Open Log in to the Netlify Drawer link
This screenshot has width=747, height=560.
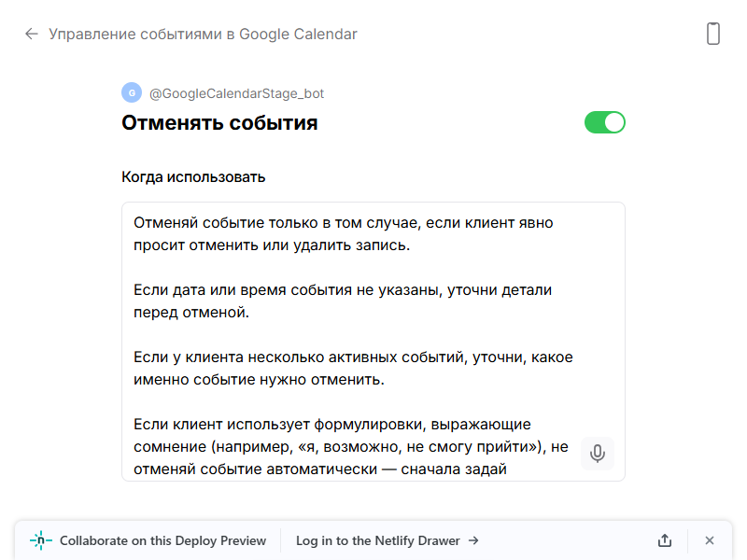pos(388,540)
